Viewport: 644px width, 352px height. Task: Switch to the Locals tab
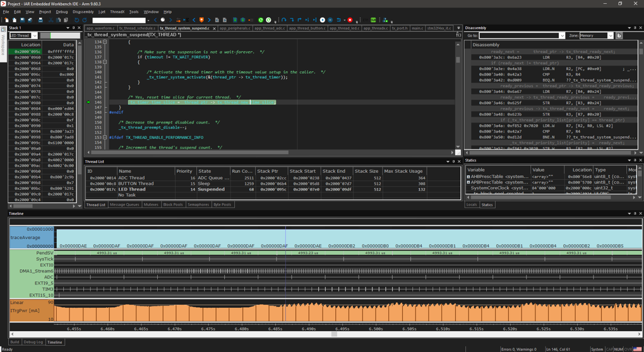click(x=472, y=204)
